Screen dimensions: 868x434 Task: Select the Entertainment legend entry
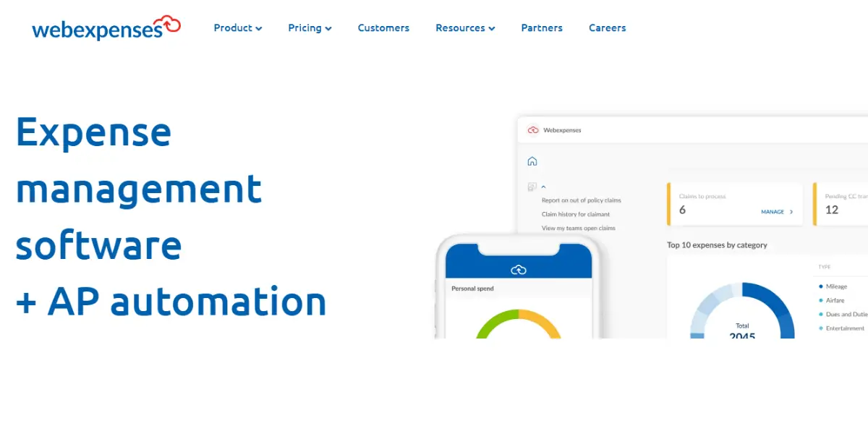pyautogui.click(x=843, y=328)
